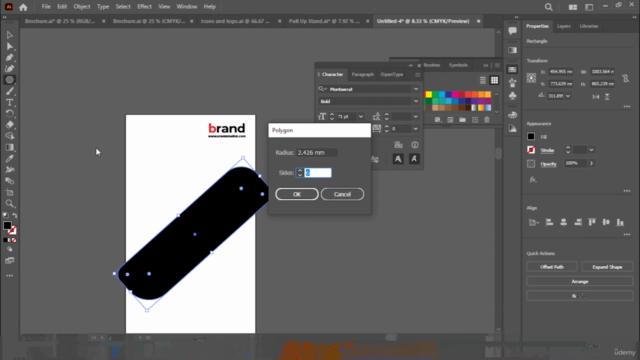
Task: Open Stroke panel link
Action: pyautogui.click(x=547, y=150)
